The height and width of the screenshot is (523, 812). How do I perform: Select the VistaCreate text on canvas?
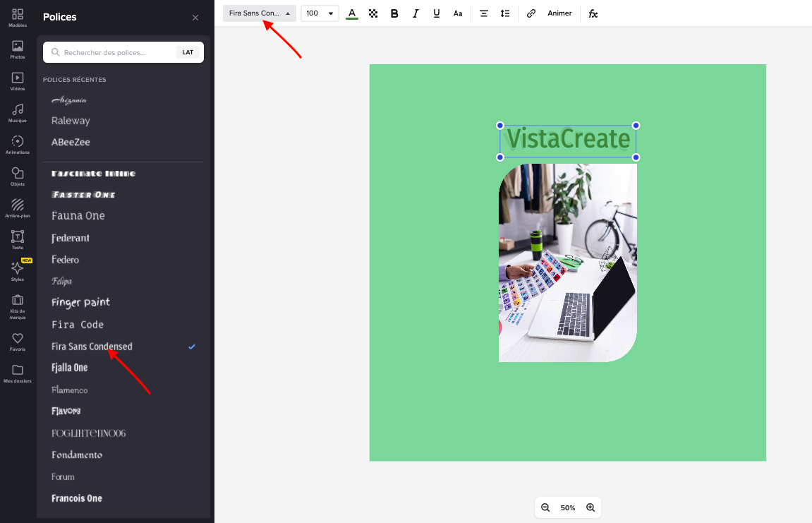pyautogui.click(x=568, y=139)
